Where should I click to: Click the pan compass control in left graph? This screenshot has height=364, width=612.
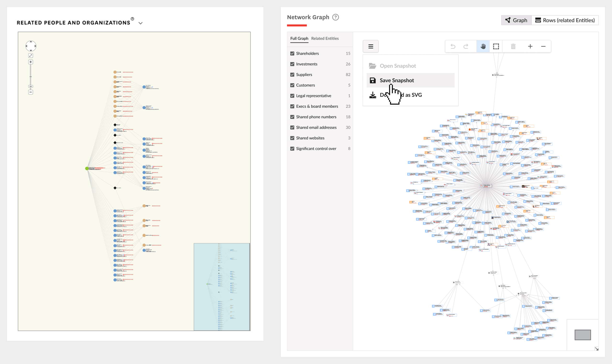pos(31,46)
